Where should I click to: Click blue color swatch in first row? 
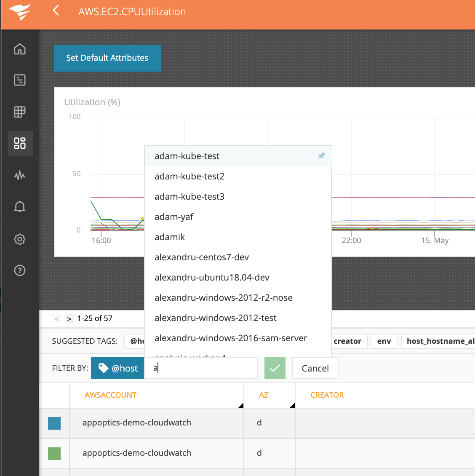54,423
